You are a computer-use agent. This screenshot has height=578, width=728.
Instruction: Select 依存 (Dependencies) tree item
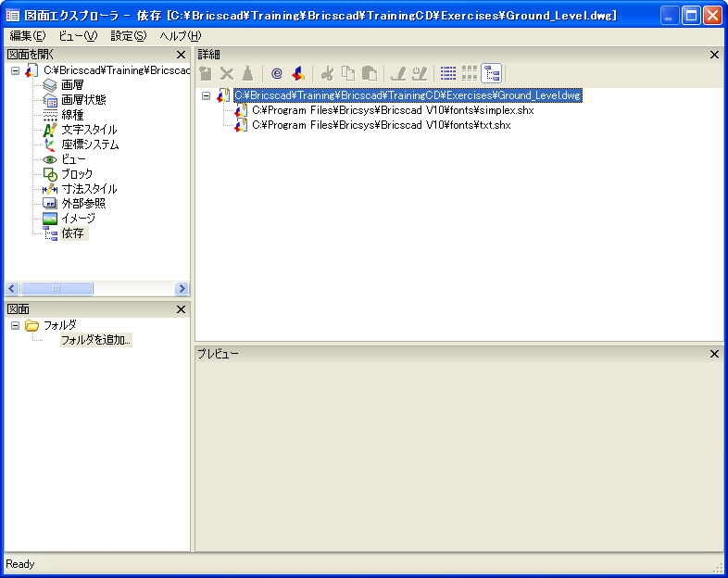(x=73, y=233)
